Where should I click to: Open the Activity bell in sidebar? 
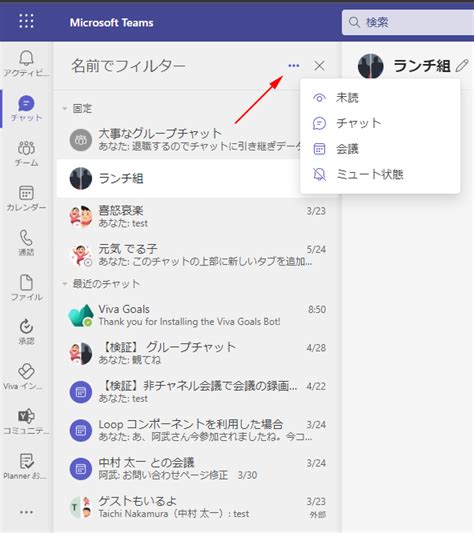coord(26,63)
